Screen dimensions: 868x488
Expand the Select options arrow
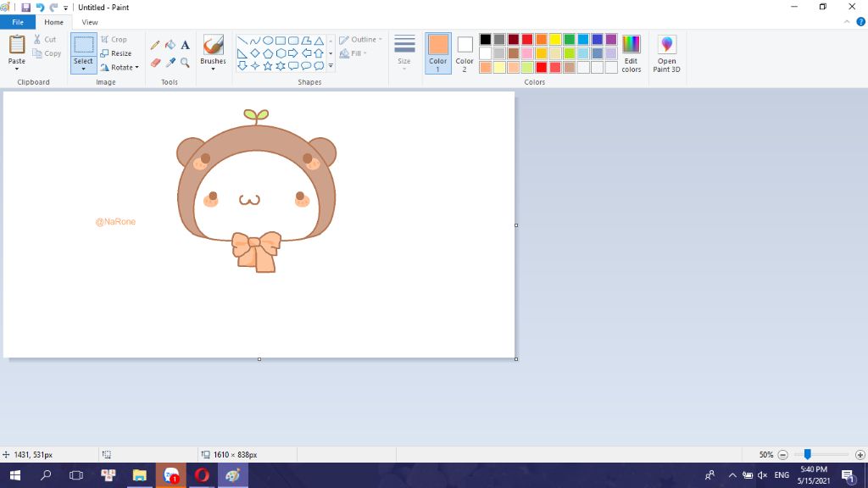click(84, 69)
